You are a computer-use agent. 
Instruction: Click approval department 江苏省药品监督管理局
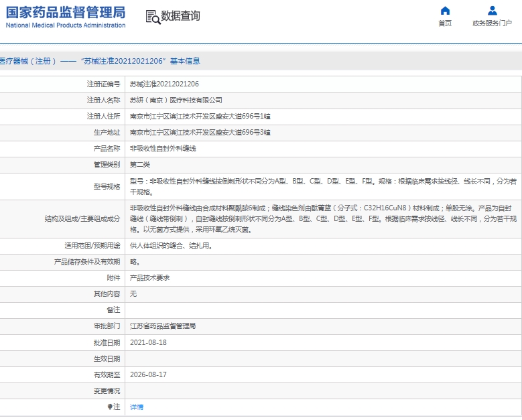pyautogui.click(x=163, y=326)
